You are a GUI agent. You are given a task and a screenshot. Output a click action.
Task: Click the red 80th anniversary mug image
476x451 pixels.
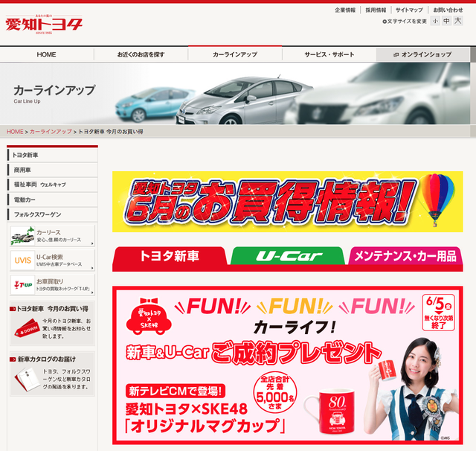(330, 412)
